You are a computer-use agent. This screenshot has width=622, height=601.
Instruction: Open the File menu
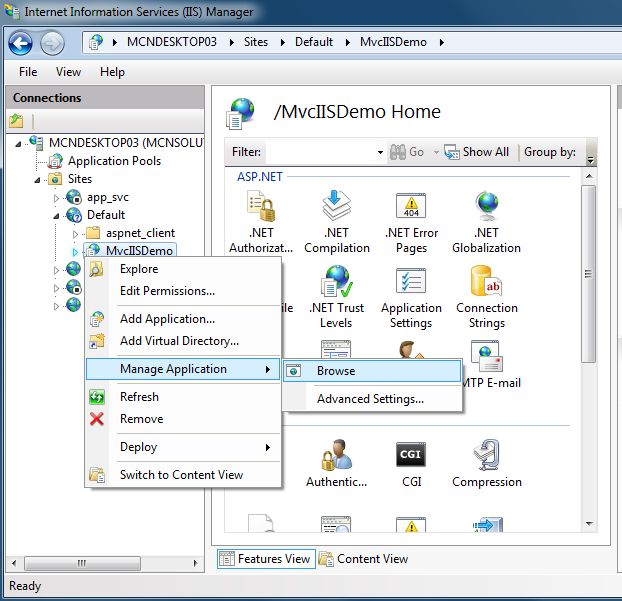click(x=28, y=72)
